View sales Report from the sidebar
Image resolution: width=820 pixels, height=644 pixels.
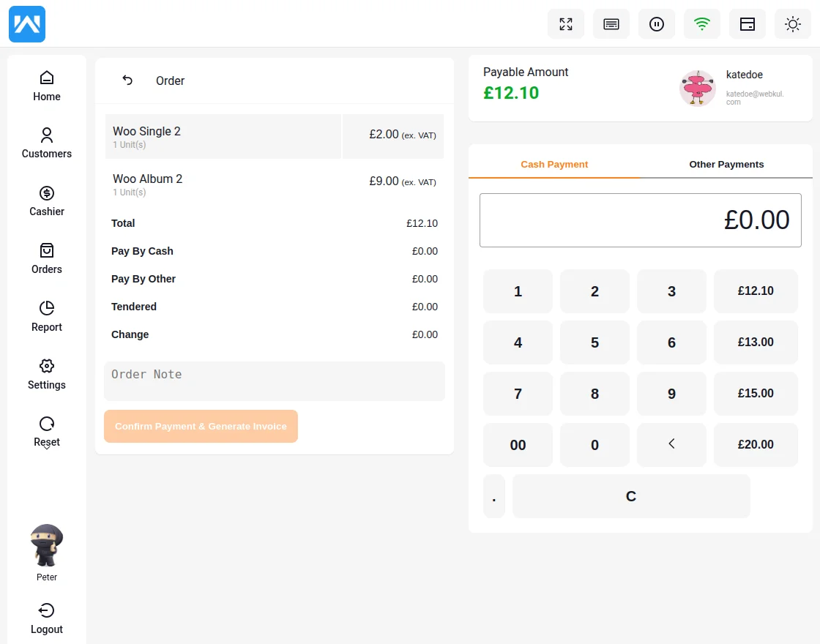pyautogui.click(x=46, y=316)
